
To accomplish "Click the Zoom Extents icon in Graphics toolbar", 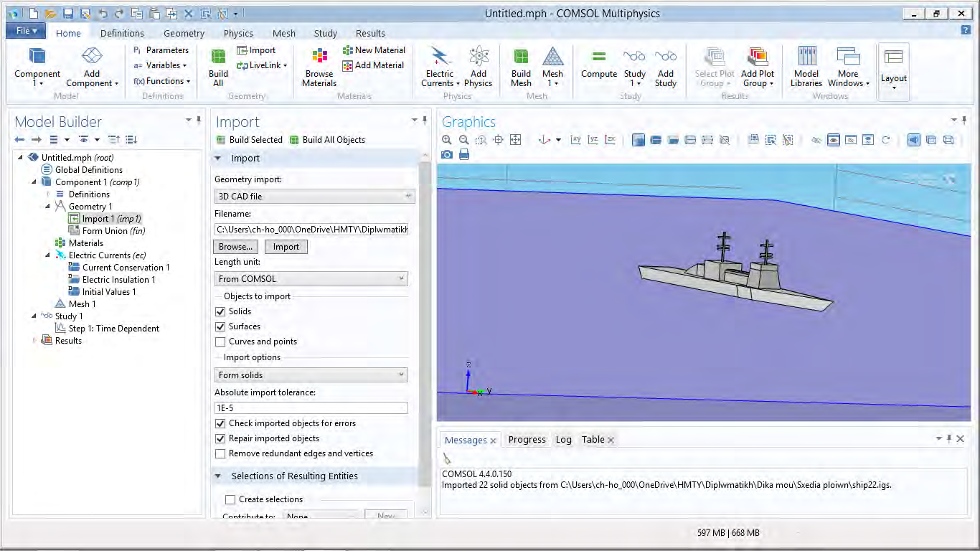I will click(515, 140).
